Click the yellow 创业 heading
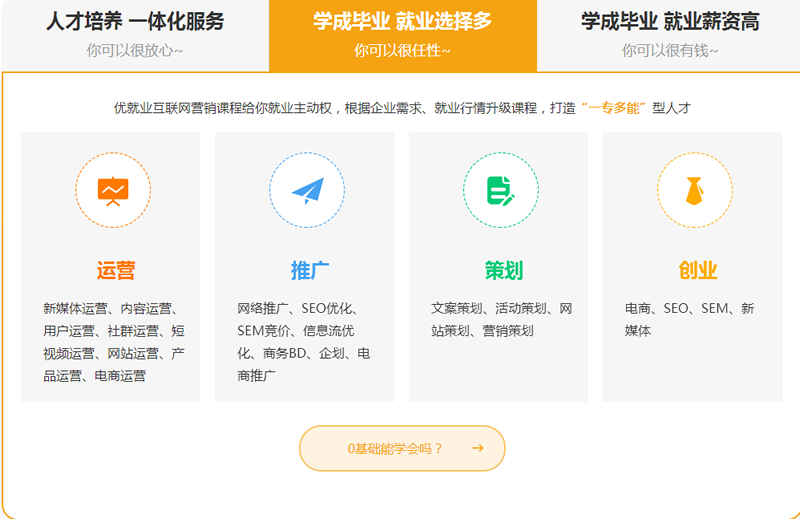Screen dimensions: 800x519 click(x=697, y=270)
